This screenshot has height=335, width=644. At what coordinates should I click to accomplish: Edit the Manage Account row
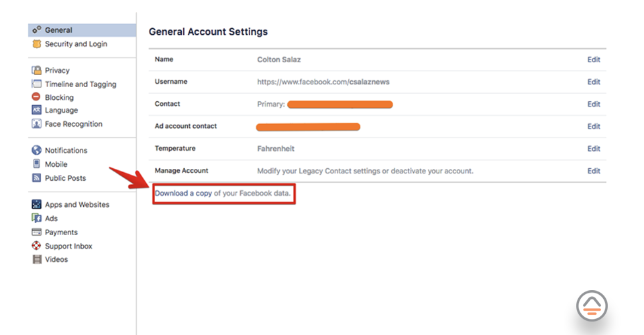pyautogui.click(x=594, y=171)
